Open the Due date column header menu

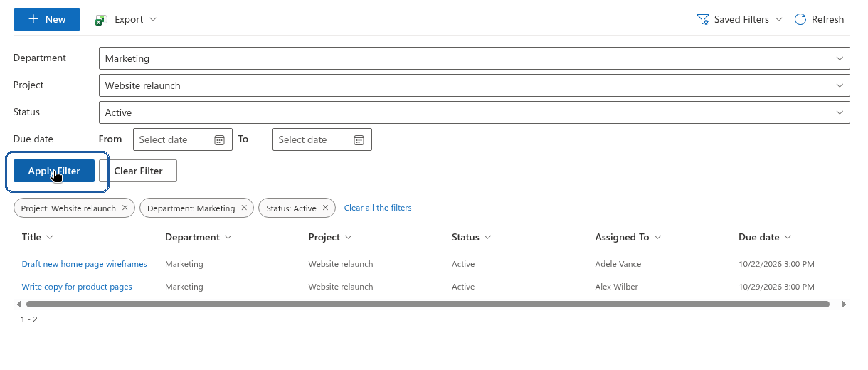[x=788, y=237]
